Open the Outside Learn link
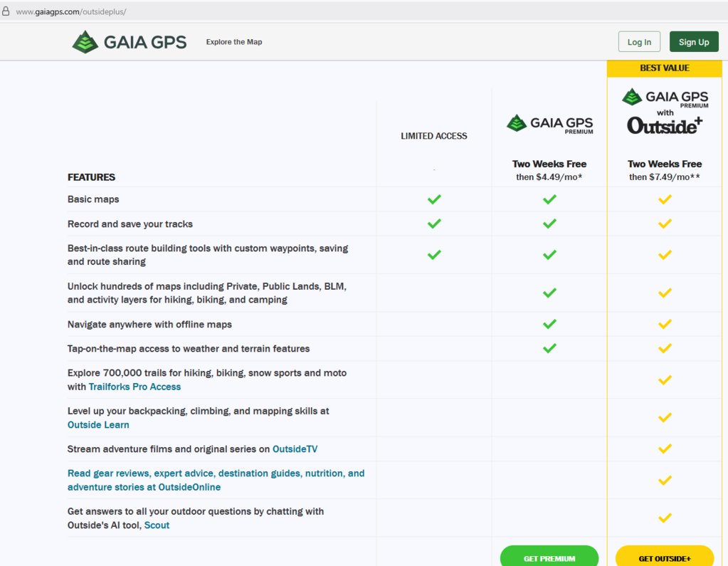Viewport: 728px width, 566px height. click(98, 425)
